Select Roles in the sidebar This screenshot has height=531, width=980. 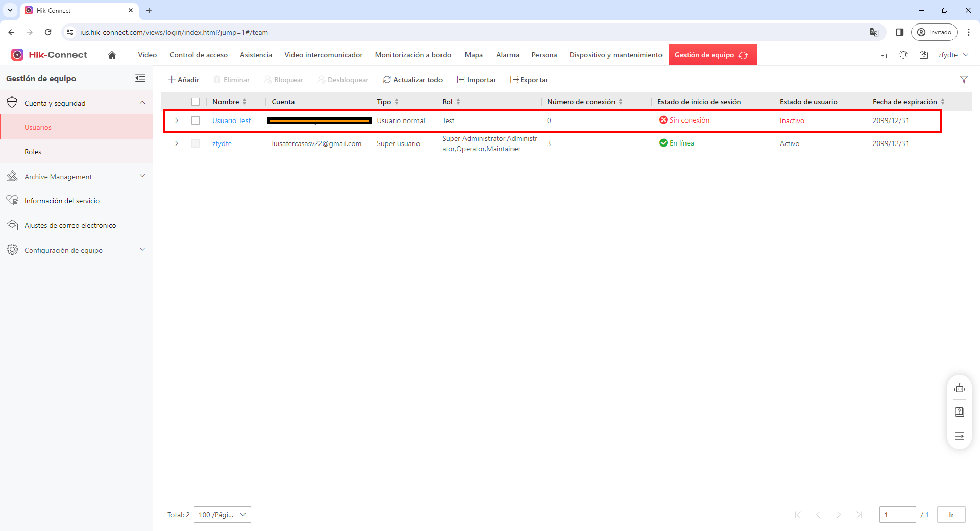33,152
